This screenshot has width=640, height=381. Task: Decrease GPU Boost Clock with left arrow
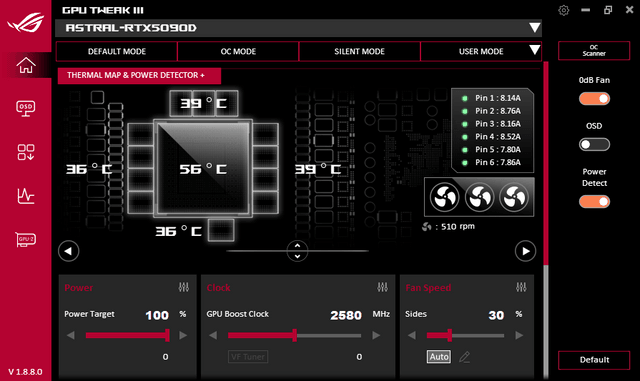(213, 336)
